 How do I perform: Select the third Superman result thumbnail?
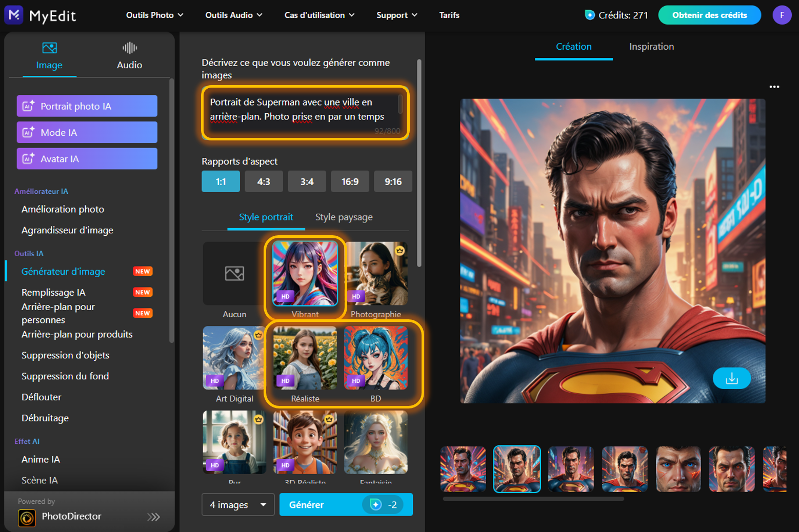point(571,469)
